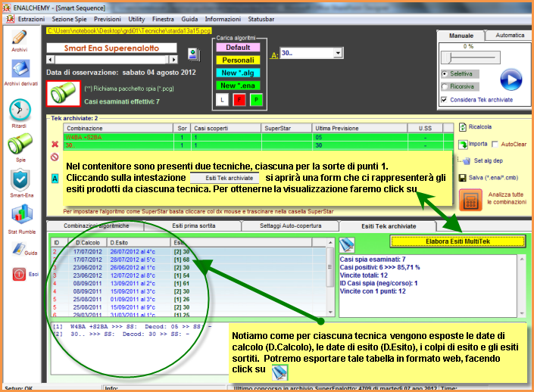
Task: Start processing with the blue play button
Action: click(511, 79)
